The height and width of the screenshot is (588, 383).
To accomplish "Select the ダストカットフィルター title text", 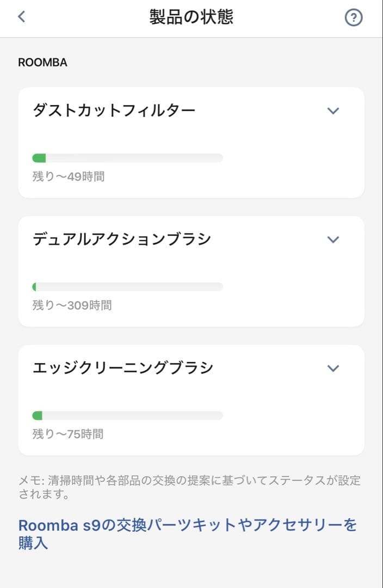I will pyautogui.click(x=114, y=111).
